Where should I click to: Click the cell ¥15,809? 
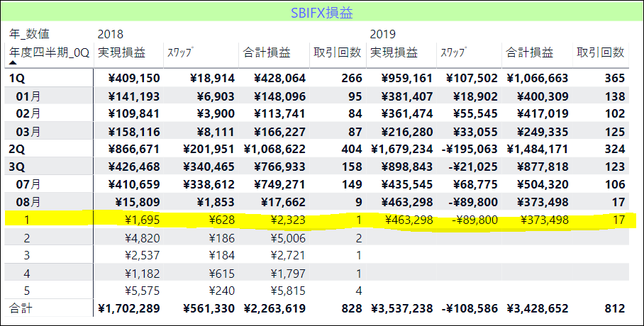click(x=137, y=202)
